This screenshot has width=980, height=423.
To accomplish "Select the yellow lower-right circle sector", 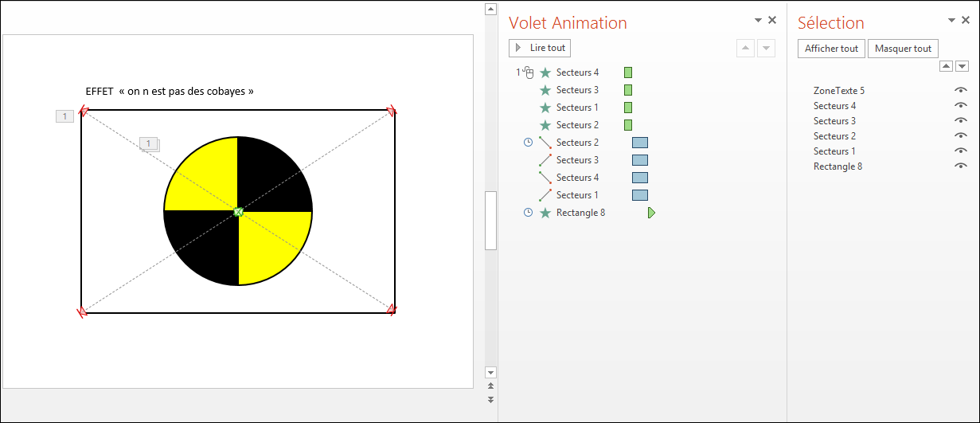I will 269,243.
